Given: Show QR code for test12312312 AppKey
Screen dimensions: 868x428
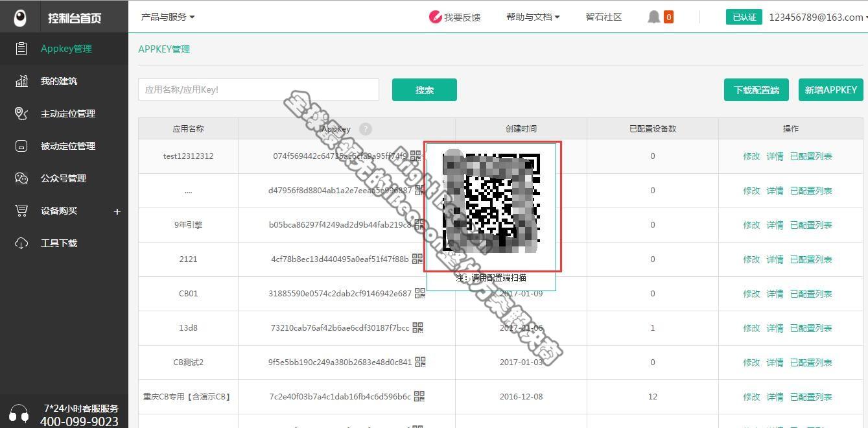Looking at the screenshot, I should click(416, 156).
